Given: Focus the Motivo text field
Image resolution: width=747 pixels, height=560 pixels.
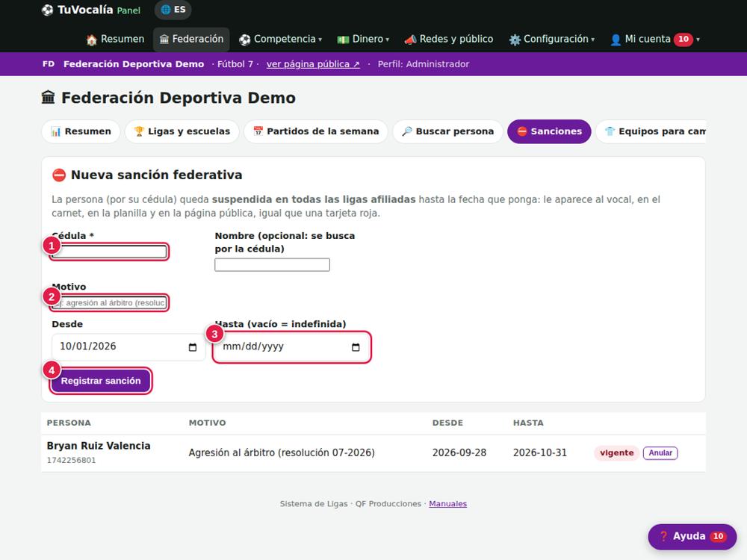Looking at the screenshot, I should pyautogui.click(x=109, y=303).
